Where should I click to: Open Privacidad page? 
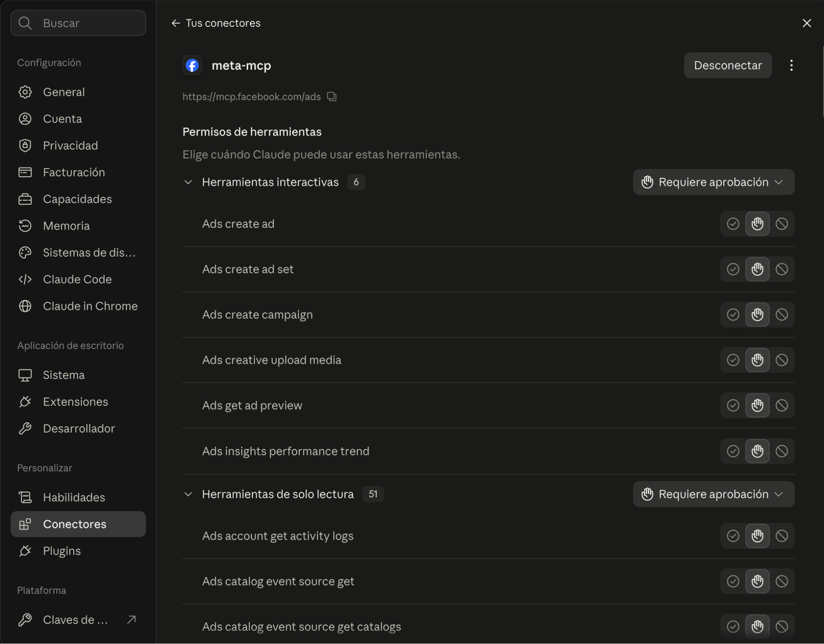(78, 145)
